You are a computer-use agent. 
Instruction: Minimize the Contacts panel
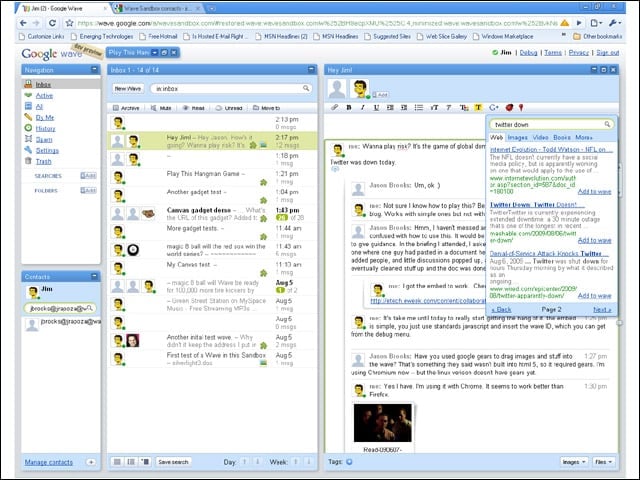tap(94, 276)
